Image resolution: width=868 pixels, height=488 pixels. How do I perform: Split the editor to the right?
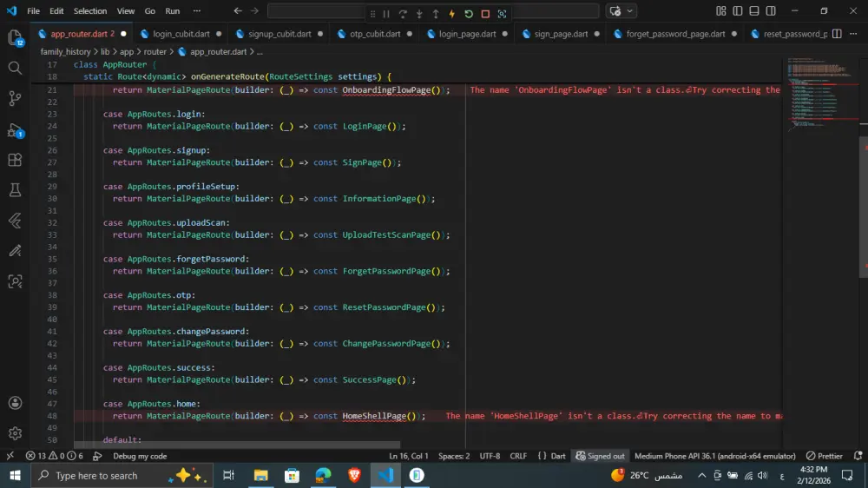[x=837, y=34]
